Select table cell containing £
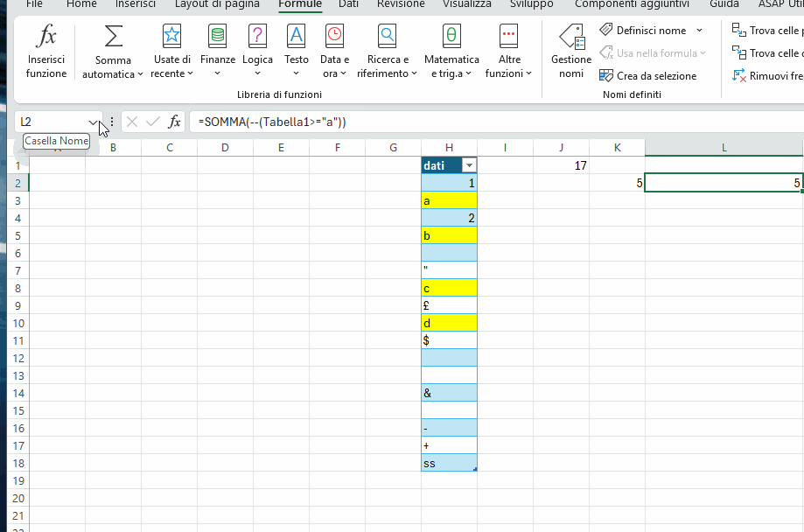Screen dimensions: 804x532 tap(449, 305)
